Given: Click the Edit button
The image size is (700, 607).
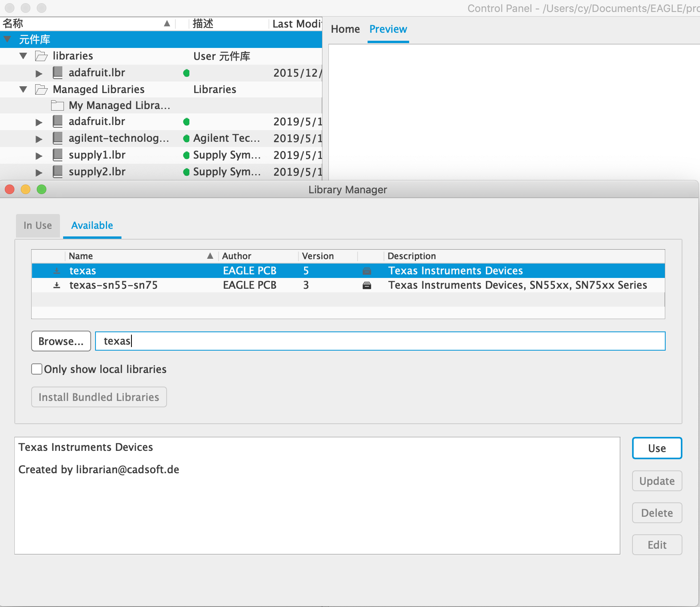Looking at the screenshot, I should 657,545.
